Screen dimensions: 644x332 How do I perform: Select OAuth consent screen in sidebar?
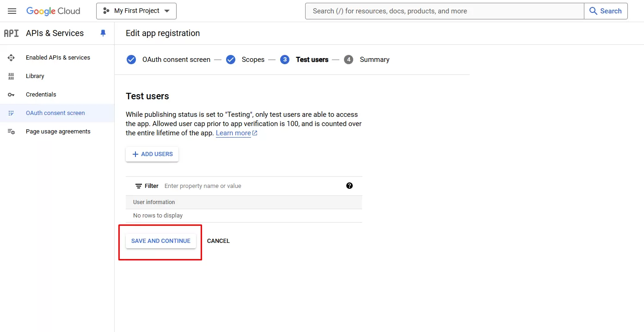(x=55, y=113)
